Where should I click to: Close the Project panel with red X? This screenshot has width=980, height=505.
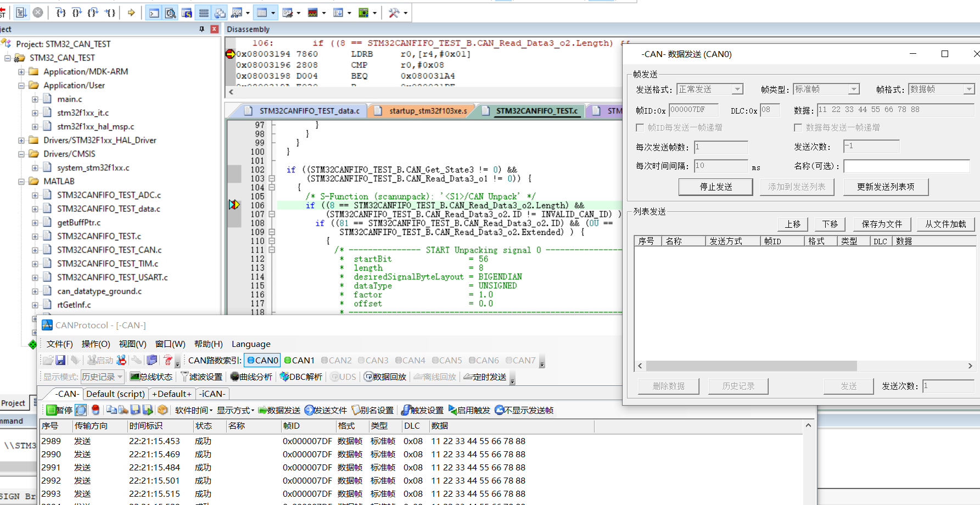[215, 29]
